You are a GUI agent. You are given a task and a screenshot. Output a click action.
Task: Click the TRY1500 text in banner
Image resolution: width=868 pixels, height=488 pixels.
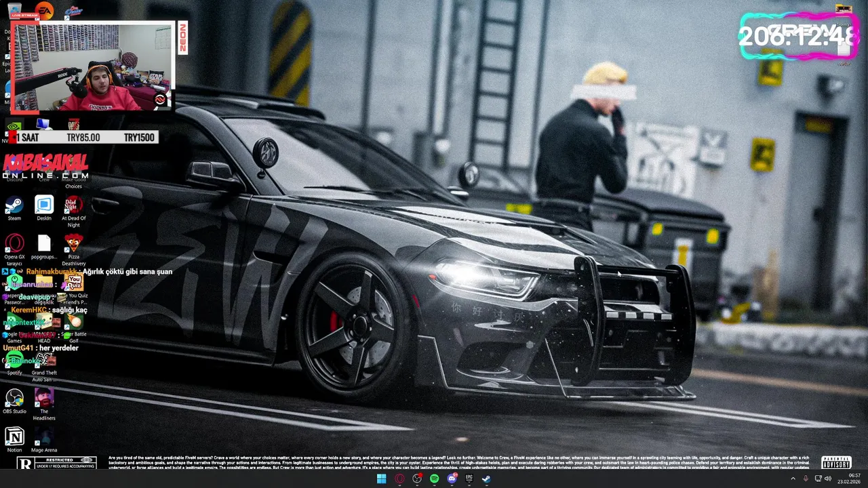[139, 138]
